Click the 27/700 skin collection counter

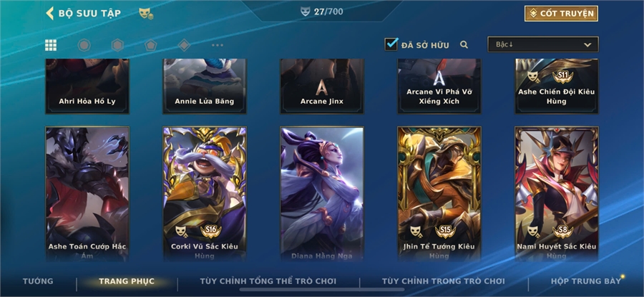point(322,11)
